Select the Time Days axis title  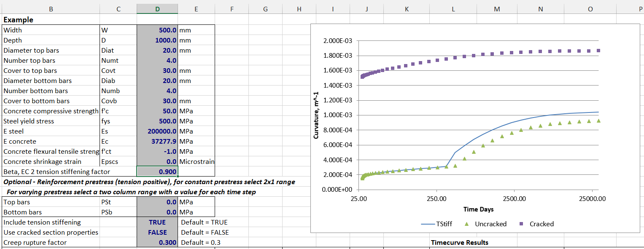(x=478, y=209)
